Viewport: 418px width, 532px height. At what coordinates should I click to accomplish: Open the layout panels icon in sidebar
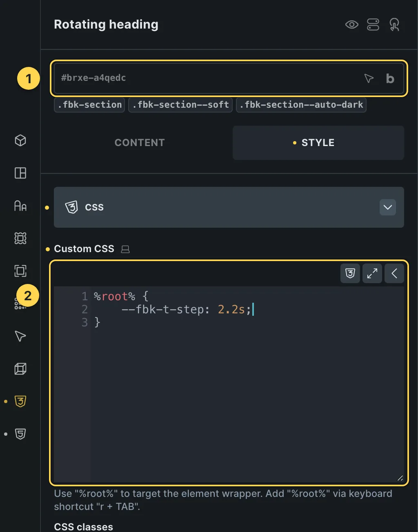pos(20,173)
